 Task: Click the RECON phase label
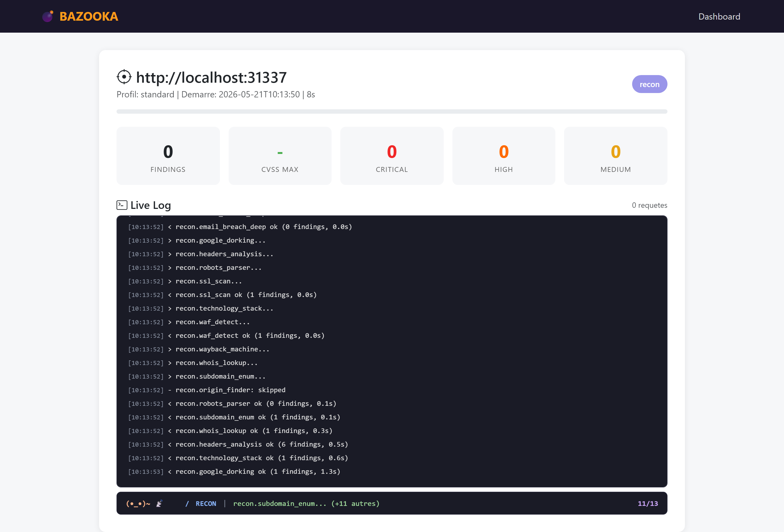pyautogui.click(x=206, y=504)
